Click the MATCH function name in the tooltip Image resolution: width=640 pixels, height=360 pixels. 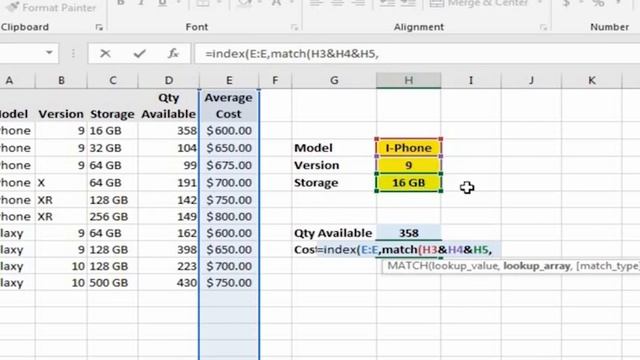[407, 266]
